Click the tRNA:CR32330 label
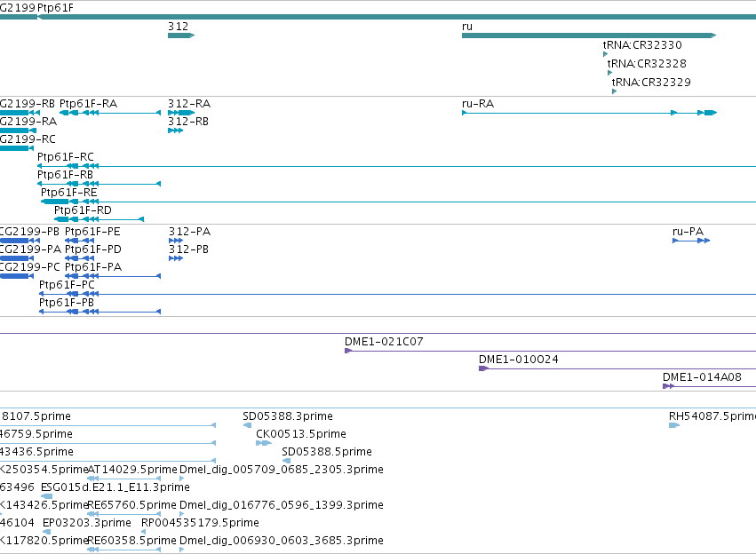Screen dimensions: 756x554 642,44
